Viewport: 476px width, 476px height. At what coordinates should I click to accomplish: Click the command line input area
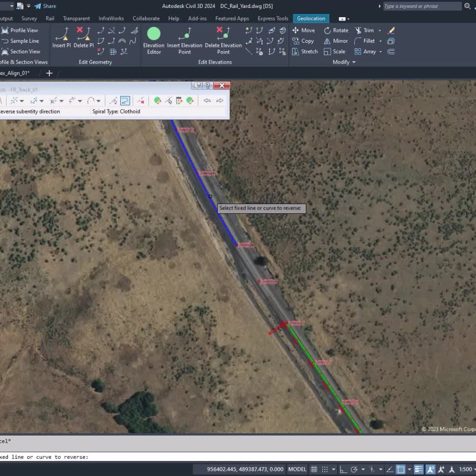click(x=116, y=457)
